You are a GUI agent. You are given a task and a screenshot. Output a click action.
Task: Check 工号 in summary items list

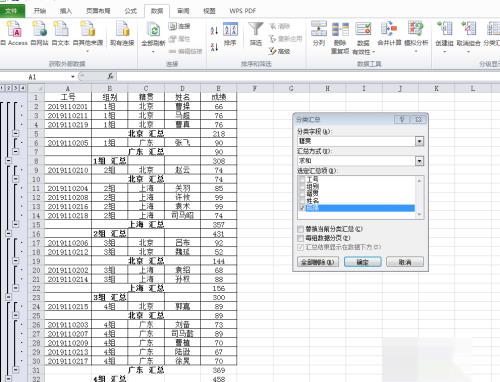tap(302, 179)
